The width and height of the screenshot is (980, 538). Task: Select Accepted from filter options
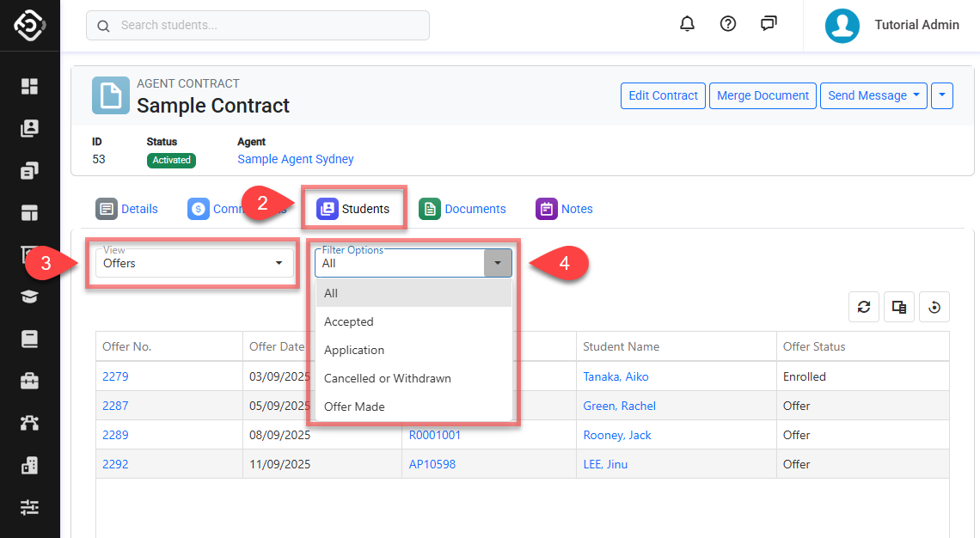click(349, 321)
